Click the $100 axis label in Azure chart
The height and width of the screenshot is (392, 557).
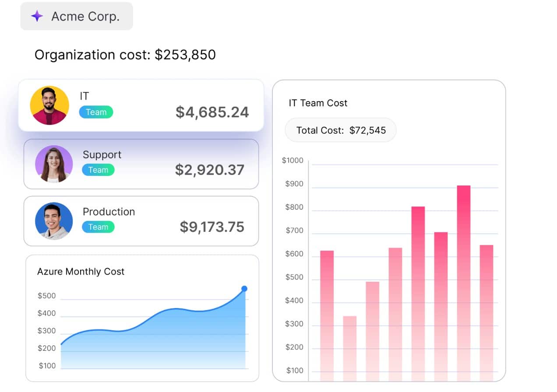[47, 366]
